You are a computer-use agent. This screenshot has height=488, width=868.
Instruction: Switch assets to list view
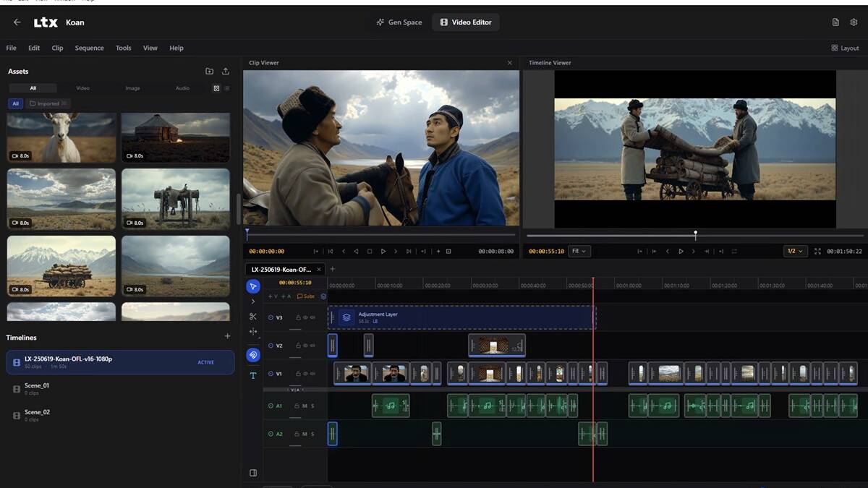226,88
